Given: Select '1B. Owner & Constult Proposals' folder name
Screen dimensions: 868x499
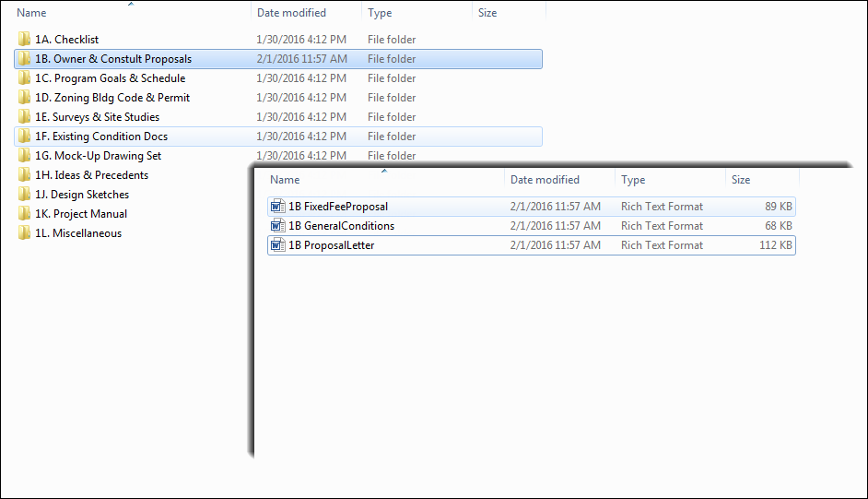Looking at the screenshot, I should pos(113,59).
